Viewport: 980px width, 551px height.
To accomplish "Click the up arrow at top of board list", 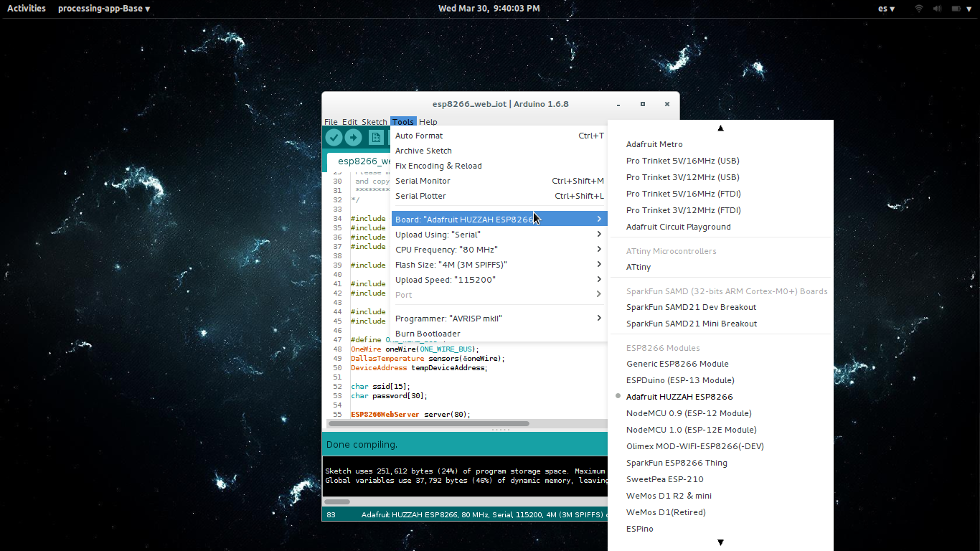I will (720, 128).
